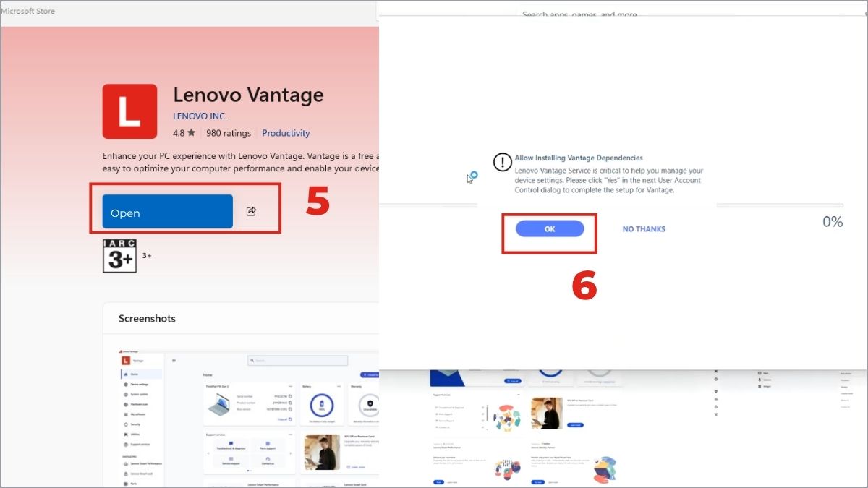Image resolution: width=868 pixels, height=488 pixels.
Task: Click the exclamation warning icon in the dialog
Action: pos(502,163)
